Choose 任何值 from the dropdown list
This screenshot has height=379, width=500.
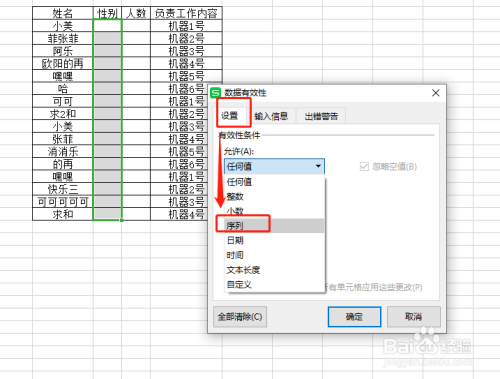coord(275,182)
